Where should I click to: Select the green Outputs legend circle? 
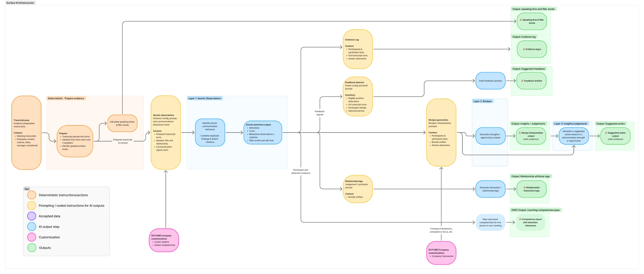[x=32, y=248]
